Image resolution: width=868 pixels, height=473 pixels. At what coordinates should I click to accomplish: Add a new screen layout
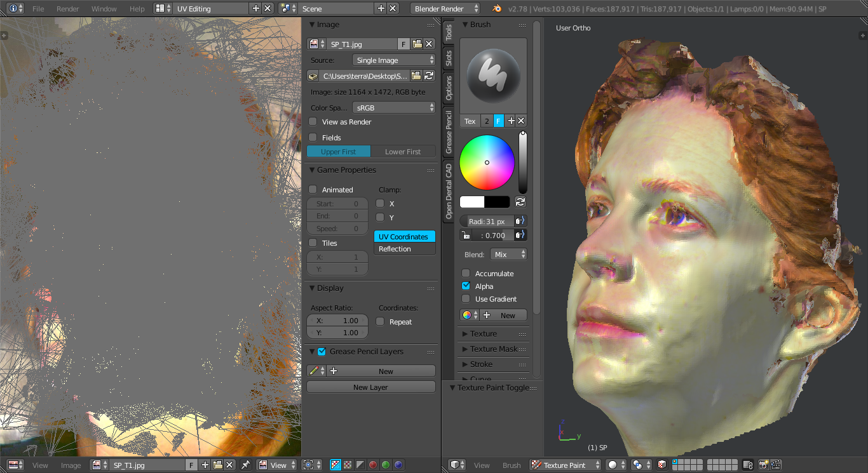255,8
